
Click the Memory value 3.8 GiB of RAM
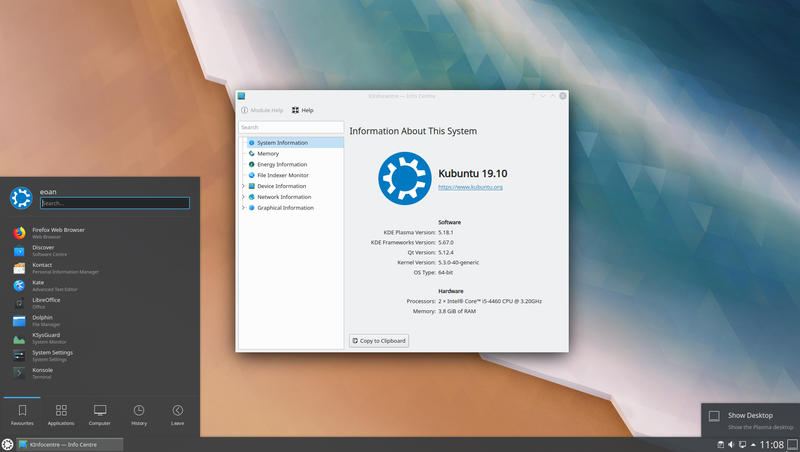point(457,311)
